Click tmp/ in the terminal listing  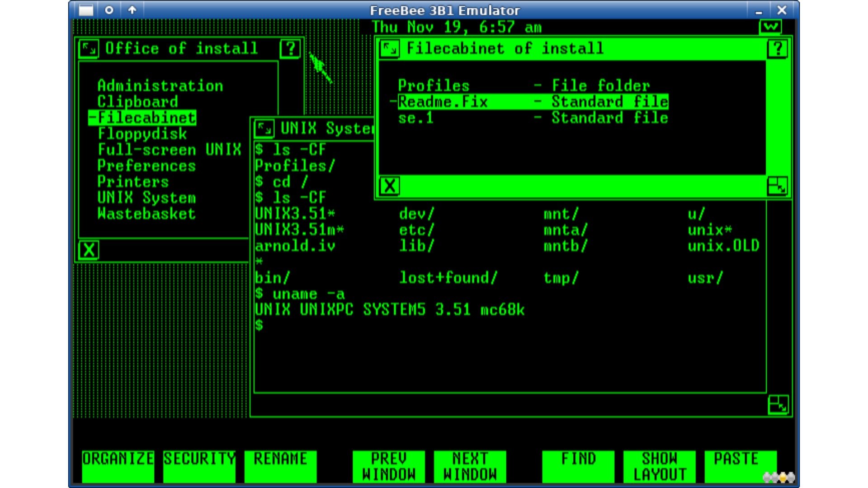click(x=561, y=278)
